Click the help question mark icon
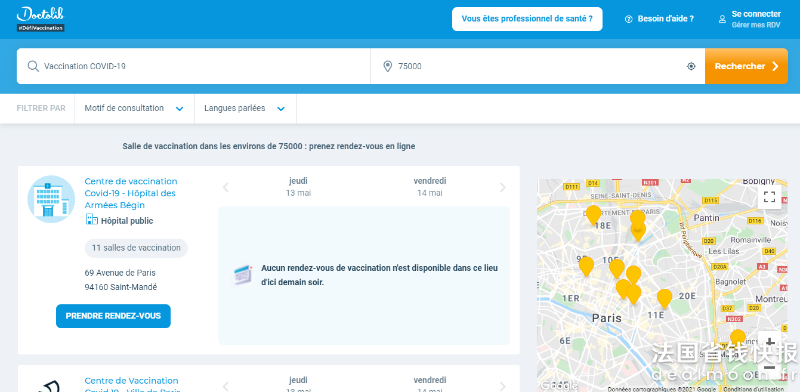The image size is (800, 392). click(x=629, y=19)
